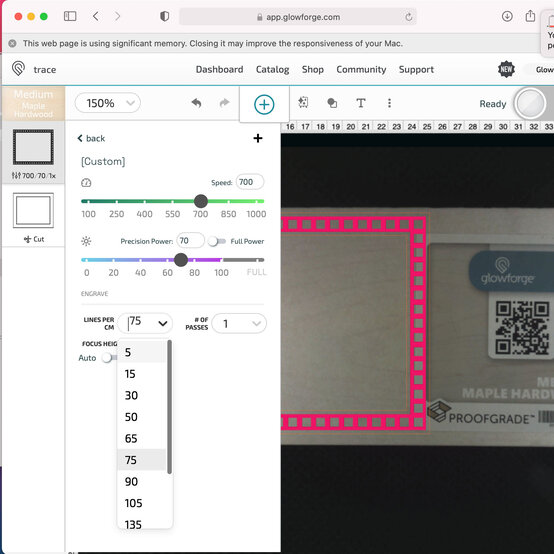
Task: Click the project name trace
Action: coord(45,70)
